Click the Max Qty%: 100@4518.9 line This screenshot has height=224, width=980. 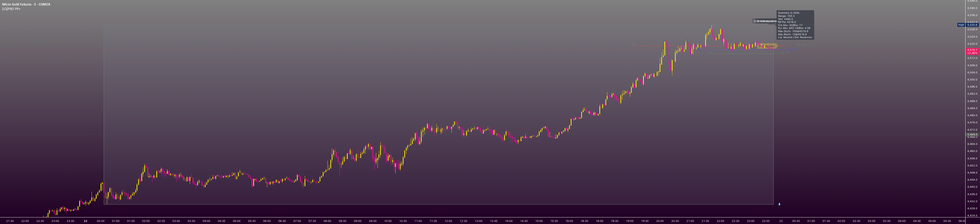pyautogui.click(x=793, y=31)
